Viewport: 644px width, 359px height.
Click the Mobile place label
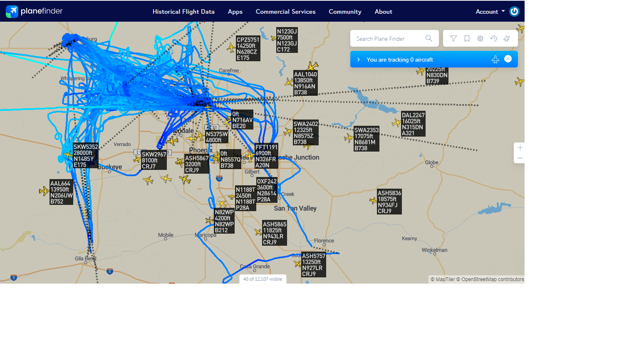pos(166,235)
